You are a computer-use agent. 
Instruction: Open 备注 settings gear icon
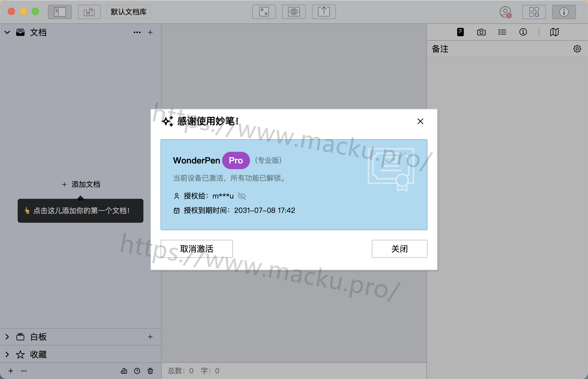point(577,49)
